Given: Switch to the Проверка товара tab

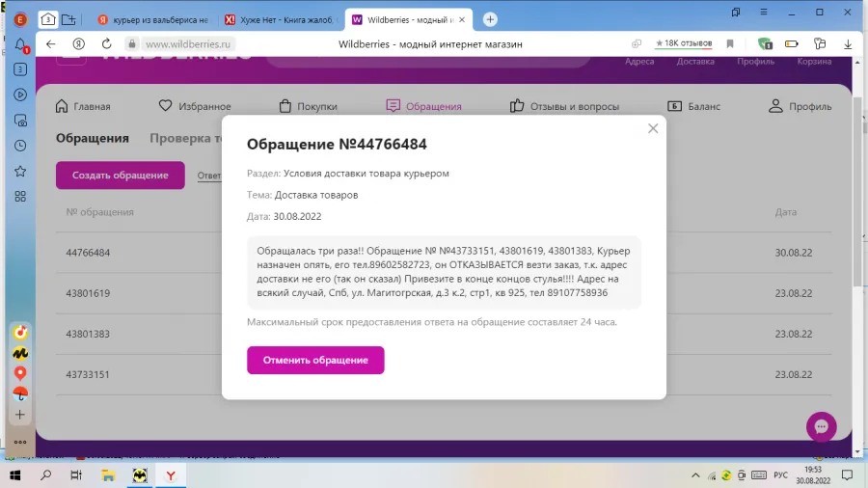Looking at the screenshot, I should pos(185,138).
